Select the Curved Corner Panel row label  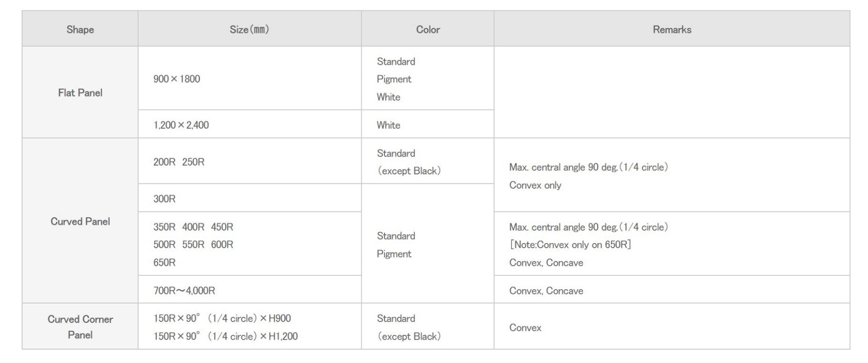click(x=80, y=327)
